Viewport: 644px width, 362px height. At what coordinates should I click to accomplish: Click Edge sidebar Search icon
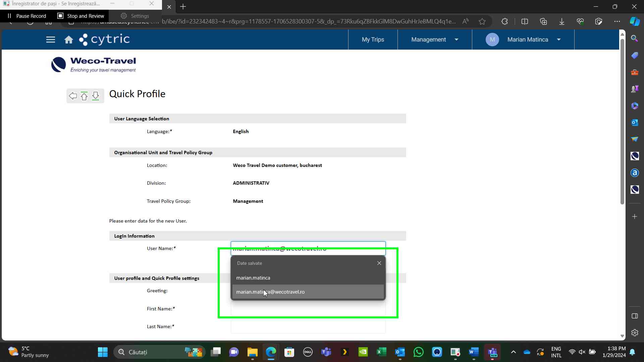pyautogui.click(x=635, y=39)
